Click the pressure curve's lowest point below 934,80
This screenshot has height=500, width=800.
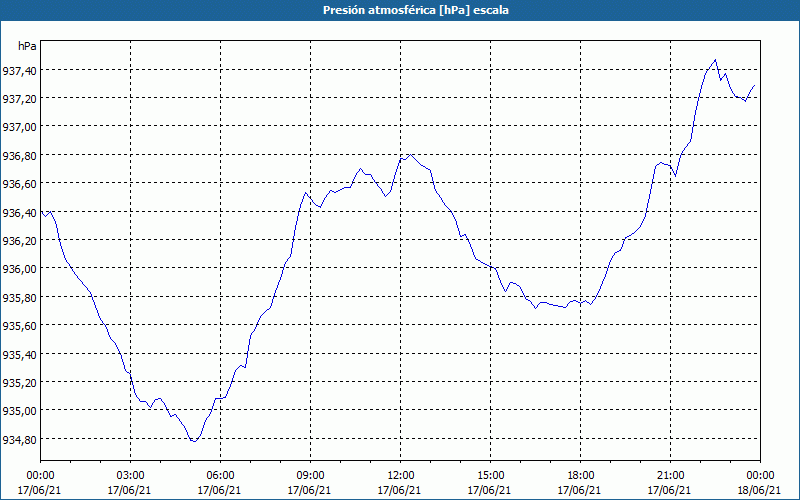tap(194, 441)
